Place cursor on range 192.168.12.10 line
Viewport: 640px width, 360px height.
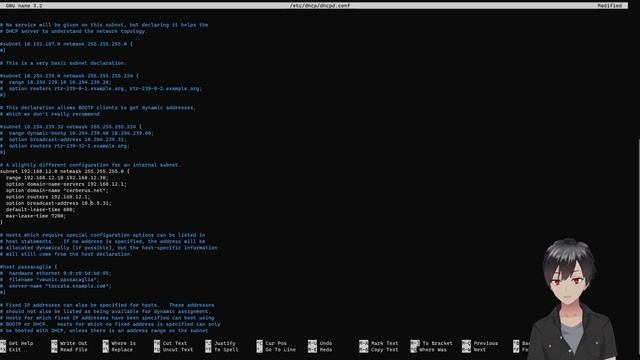[x=57, y=178]
